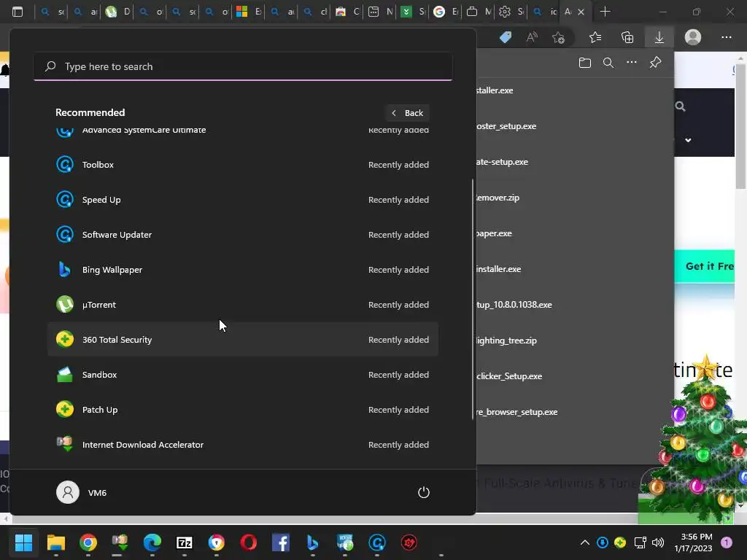Focus the Type here to search box
Screen dimensions: 747x560
click(242, 66)
